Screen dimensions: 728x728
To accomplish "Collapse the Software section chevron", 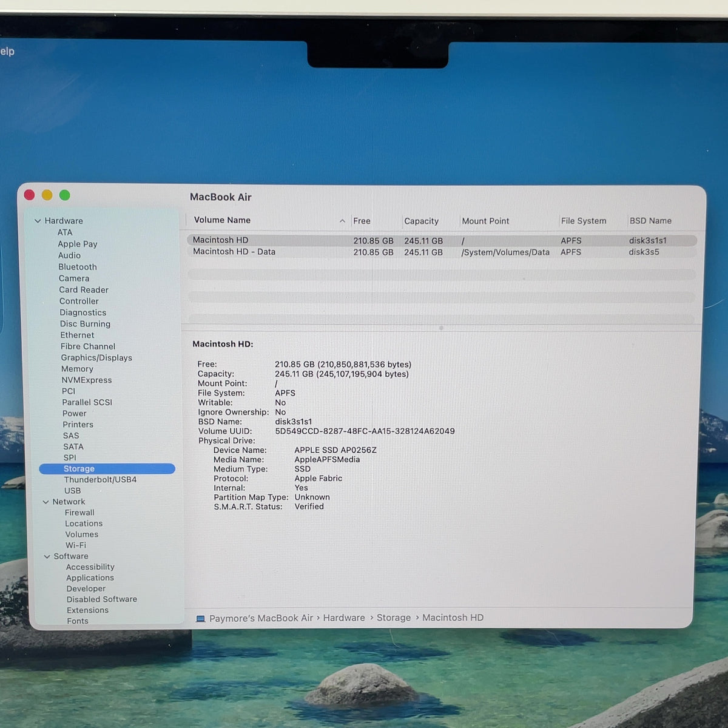I will [47, 556].
